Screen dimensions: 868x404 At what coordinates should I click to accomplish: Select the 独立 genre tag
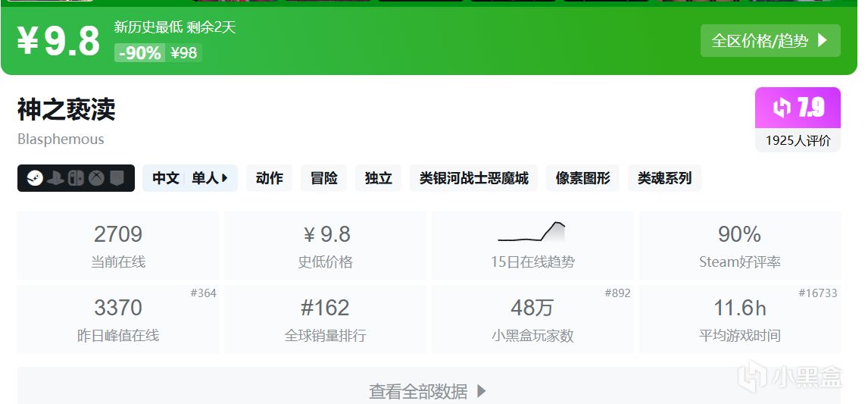[378, 178]
